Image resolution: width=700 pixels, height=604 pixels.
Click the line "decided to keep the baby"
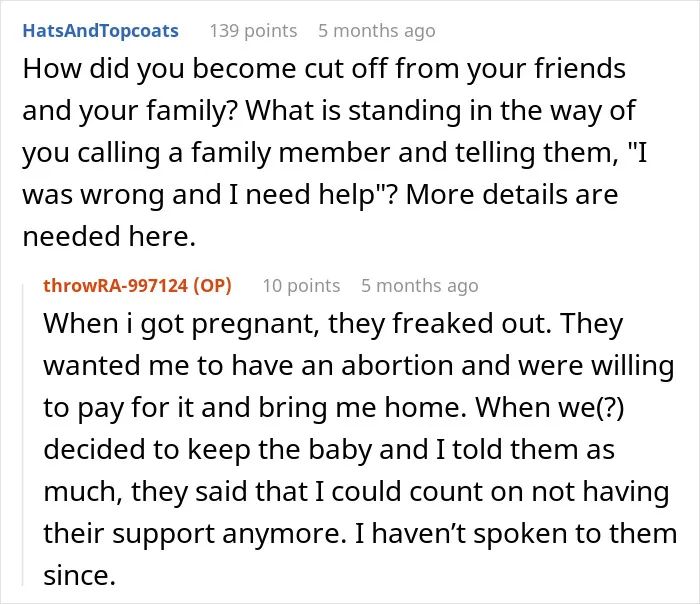tap(329, 450)
